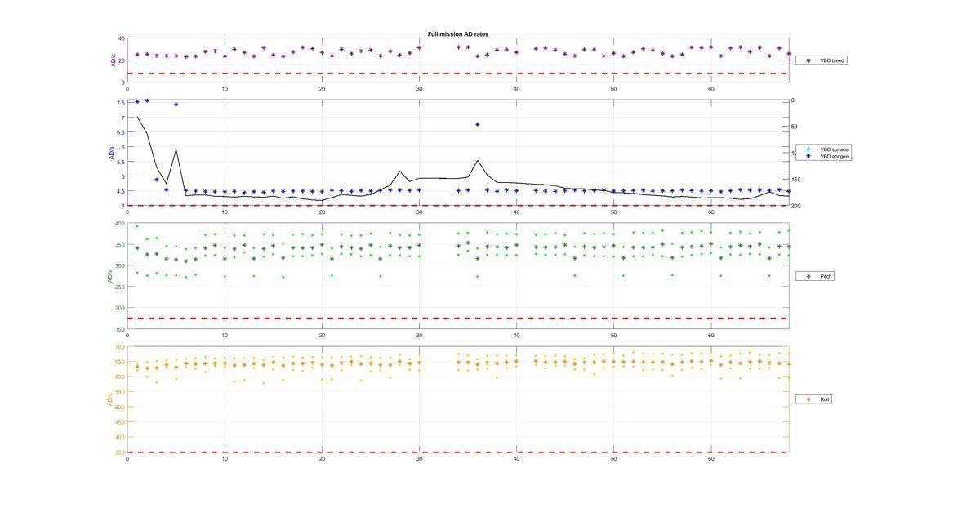The width and height of the screenshot is (980, 508).
Task: Click the x-axis 30 tick label under Roll plot
Action: [419, 459]
